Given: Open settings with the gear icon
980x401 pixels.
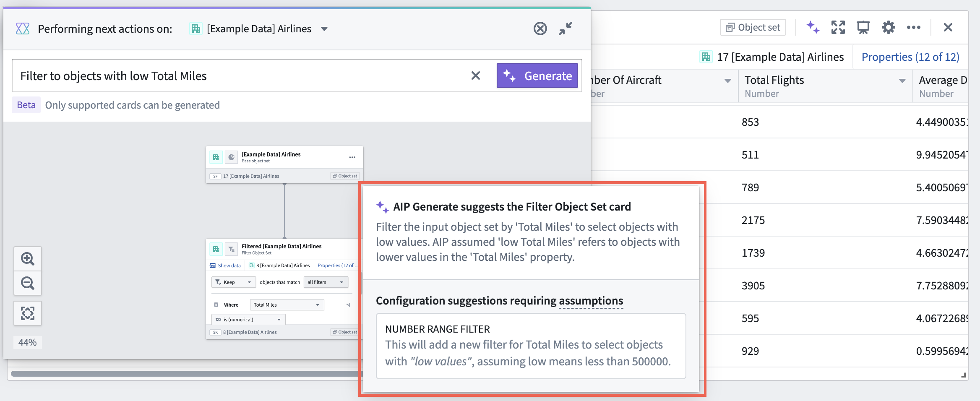Looking at the screenshot, I should [889, 27].
